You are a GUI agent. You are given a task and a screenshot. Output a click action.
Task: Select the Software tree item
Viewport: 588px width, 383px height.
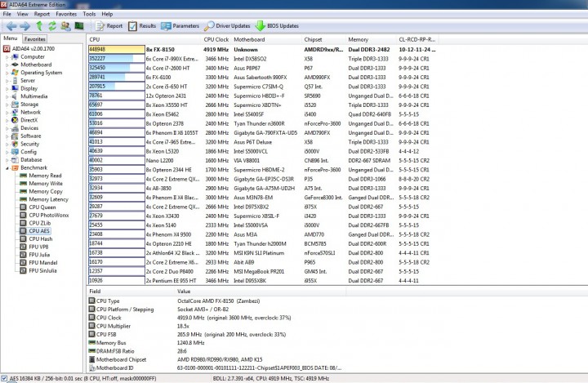[x=31, y=136]
